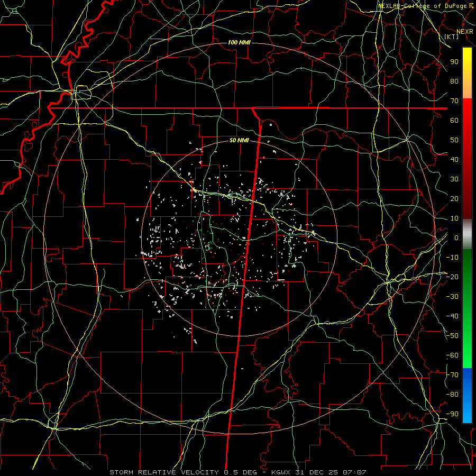Click the -30 scale value
Image resolution: width=476 pixels, height=476 pixels.
tap(452, 297)
